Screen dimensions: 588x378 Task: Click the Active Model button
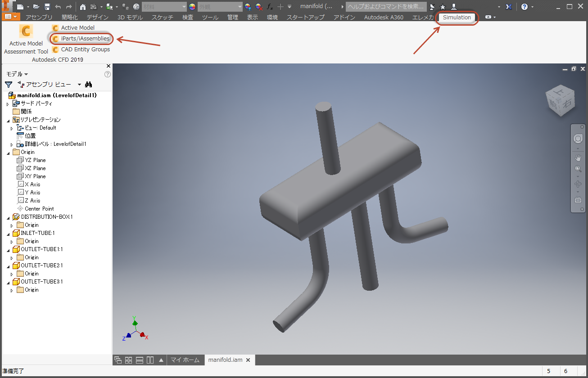(x=73, y=28)
